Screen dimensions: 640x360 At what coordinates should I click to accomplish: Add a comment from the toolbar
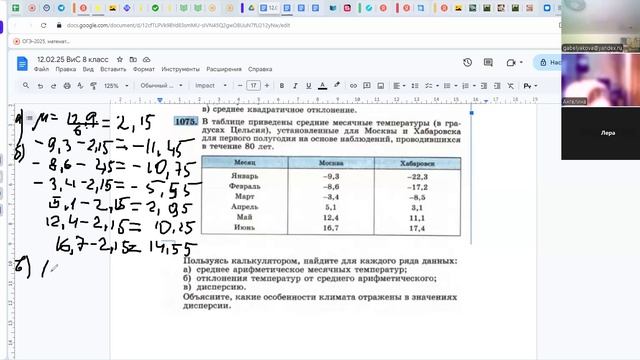click(x=367, y=86)
